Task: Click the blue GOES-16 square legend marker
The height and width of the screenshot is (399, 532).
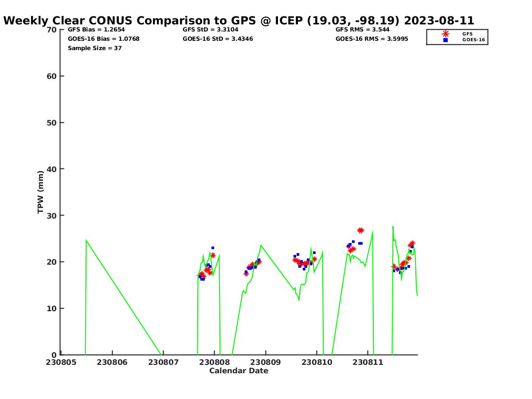Action: point(446,40)
